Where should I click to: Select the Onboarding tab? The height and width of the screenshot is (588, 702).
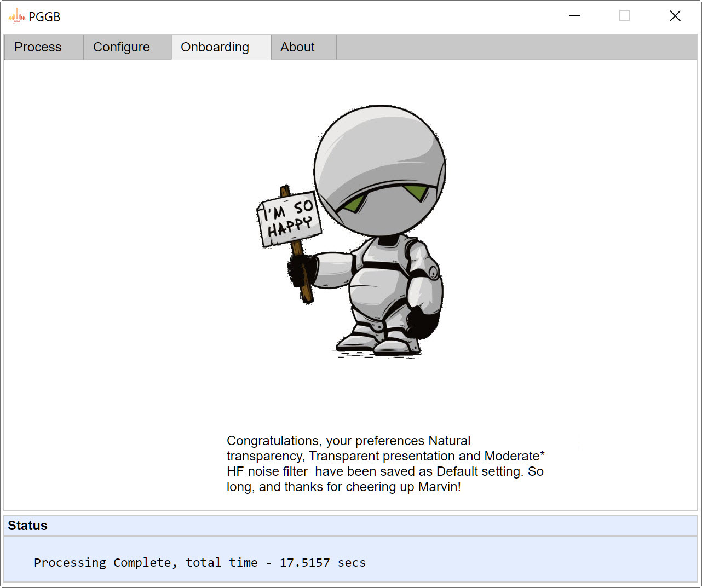[221, 47]
